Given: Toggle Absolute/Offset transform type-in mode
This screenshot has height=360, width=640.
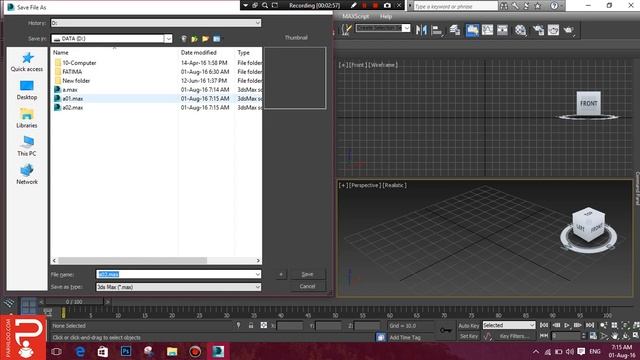Looking at the screenshot, I should [x=264, y=325].
